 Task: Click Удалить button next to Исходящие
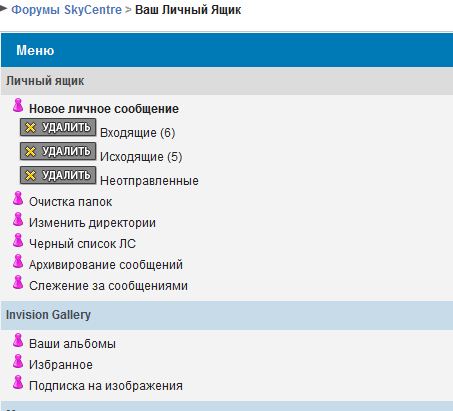point(58,151)
